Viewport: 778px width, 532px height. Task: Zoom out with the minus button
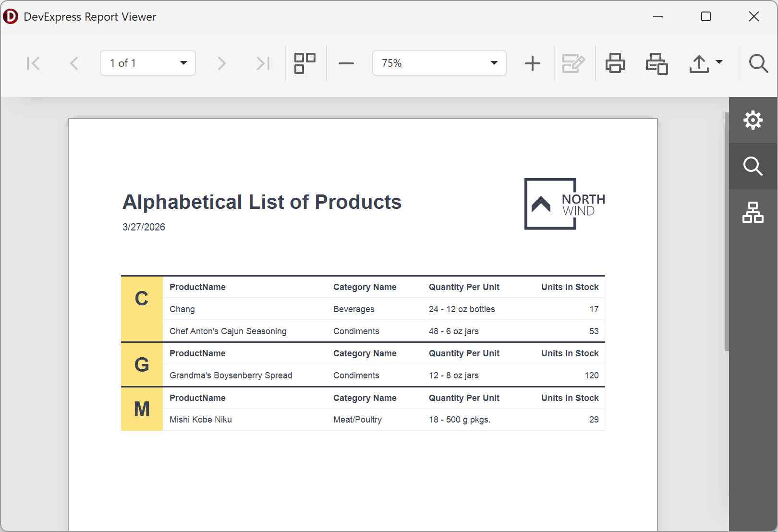coord(346,63)
